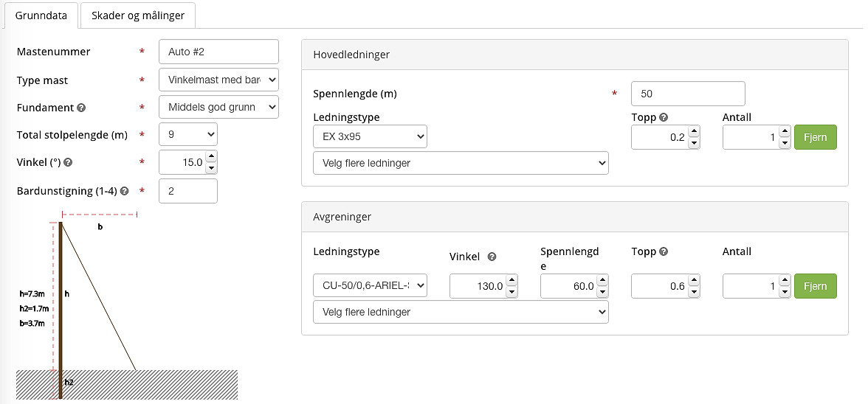Click Fjern button in Avgreninger
Image resolution: width=868 pixels, height=404 pixels.
(x=815, y=286)
